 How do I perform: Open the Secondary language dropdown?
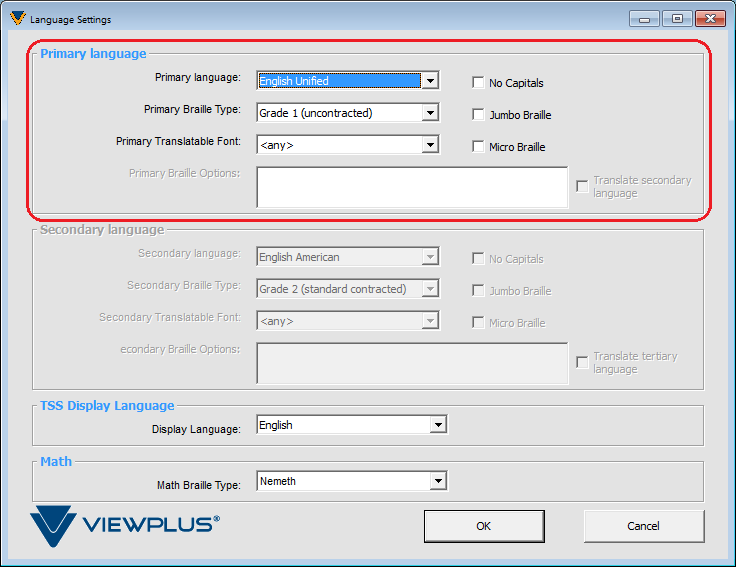point(430,257)
